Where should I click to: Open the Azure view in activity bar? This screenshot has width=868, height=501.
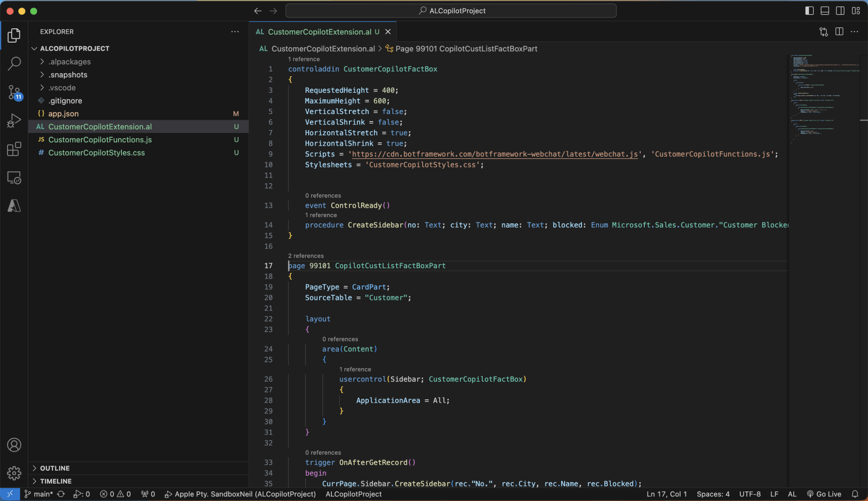(x=14, y=206)
